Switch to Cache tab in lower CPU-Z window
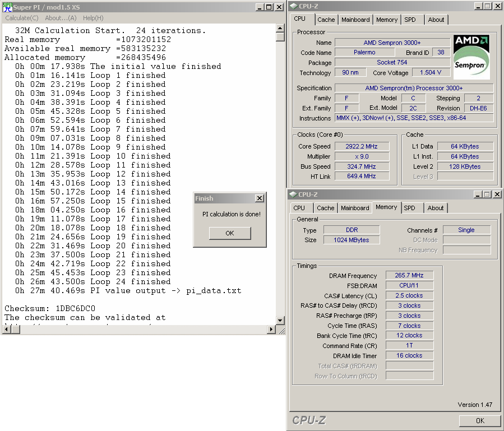Image resolution: width=504 pixels, height=431 pixels. tap(326, 208)
